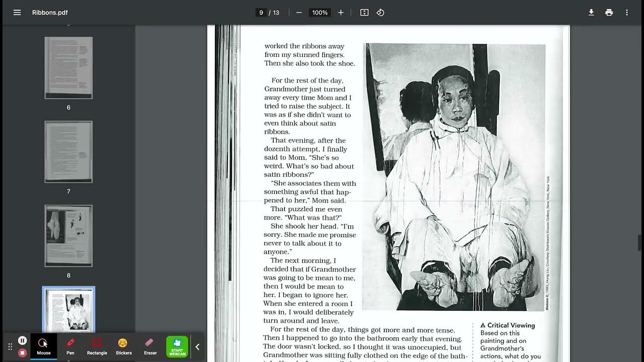Click the total page count 13

(276, 13)
